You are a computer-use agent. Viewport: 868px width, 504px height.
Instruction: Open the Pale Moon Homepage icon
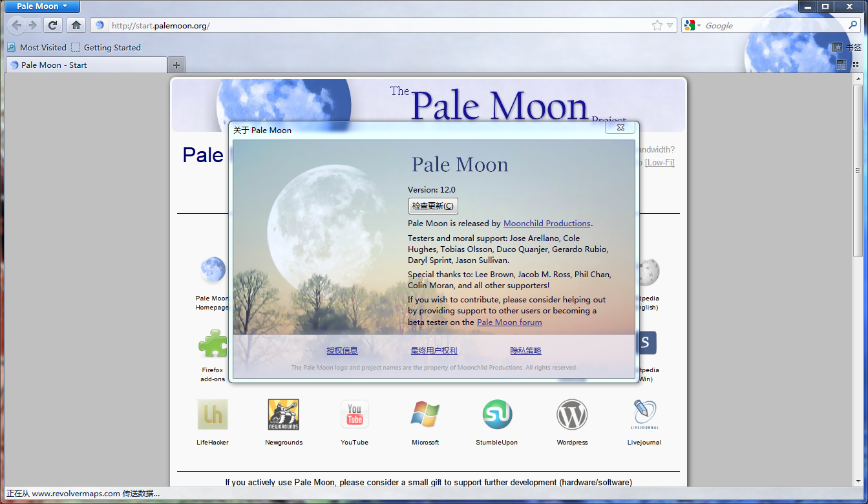[x=213, y=270]
